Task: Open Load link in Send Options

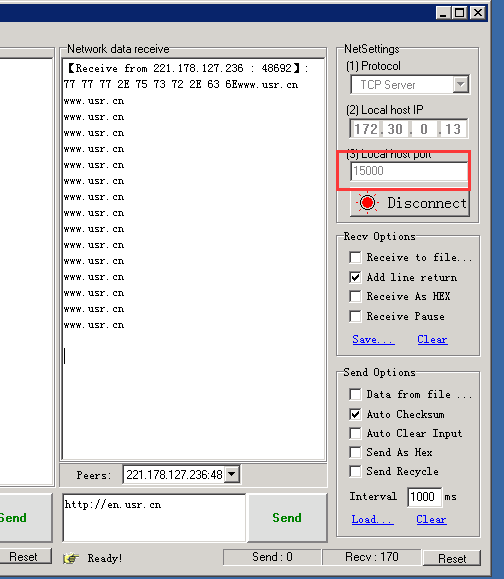Action: tap(372, 519)
